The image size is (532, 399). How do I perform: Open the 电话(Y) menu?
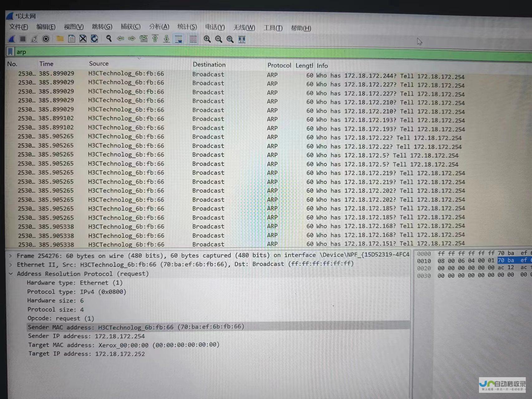coord(215,27)
